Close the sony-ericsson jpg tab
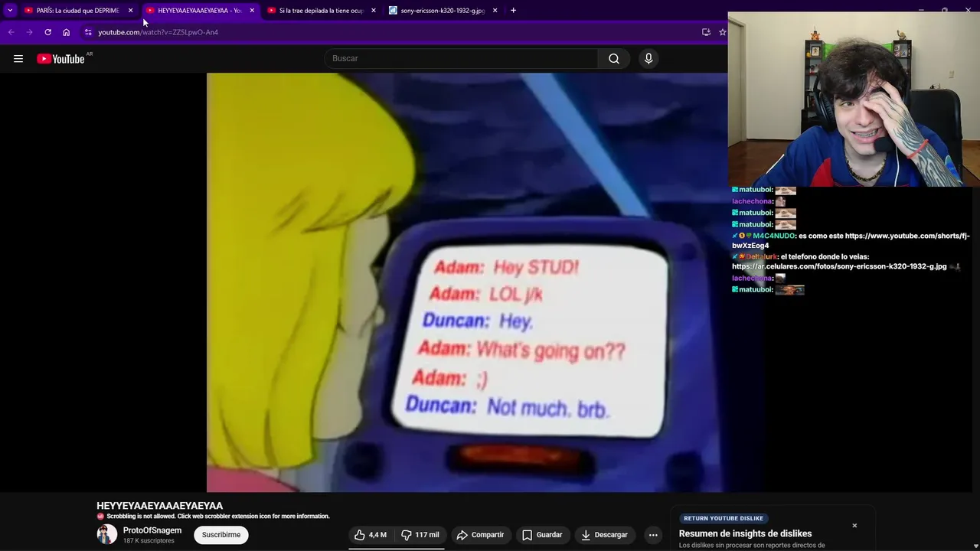This screenshot has height=551, width=980. click(495, 11)
